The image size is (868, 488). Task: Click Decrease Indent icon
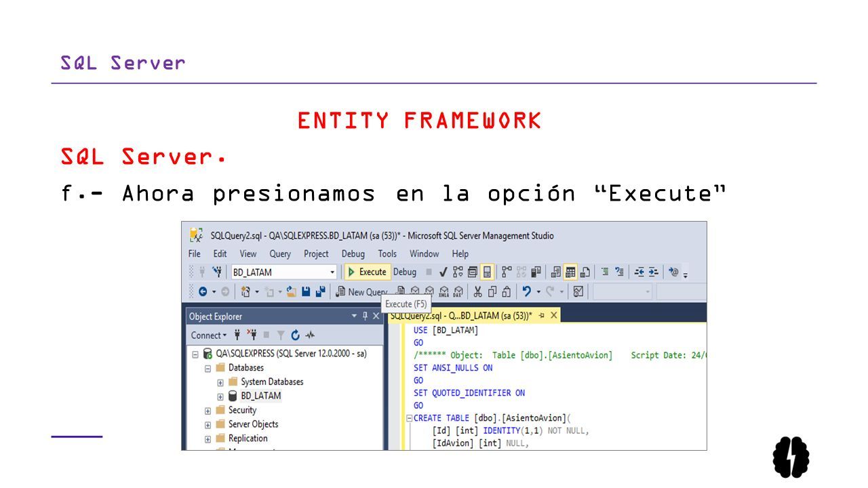[639, 272]
